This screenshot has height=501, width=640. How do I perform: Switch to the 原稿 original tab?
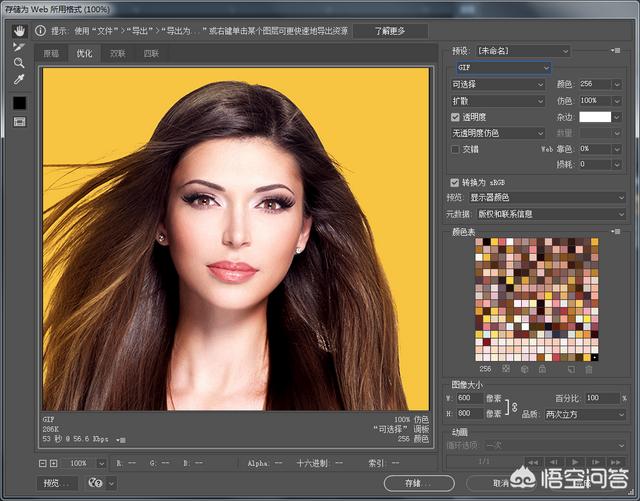point(51,53)
